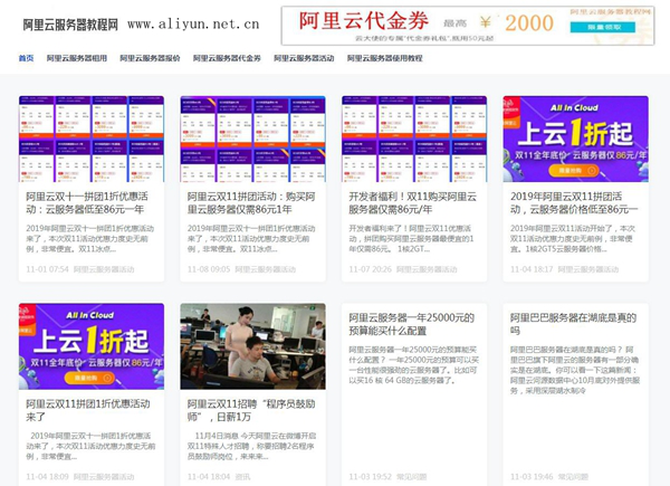This screenshot has height=486, width=670.
Task: Open thumbnail of 2019年阿里云双11拼团活动 article
Action: (x=576, y=139)
